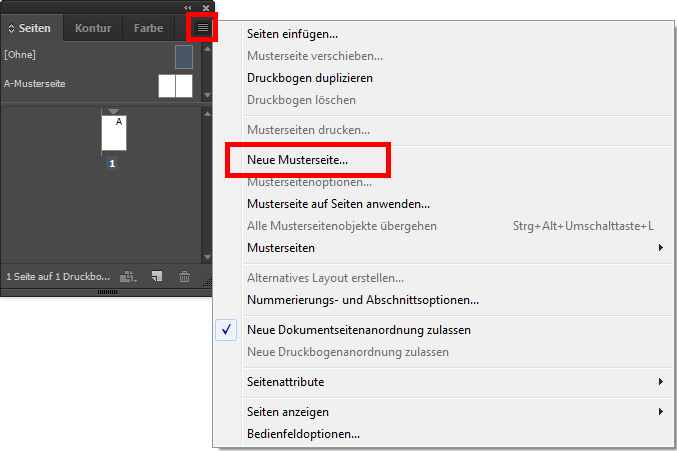Open the Seiten panel flyout menu icon
Image resolution: width=677 pixels, height=451 pixels.
tap(203, 27)
